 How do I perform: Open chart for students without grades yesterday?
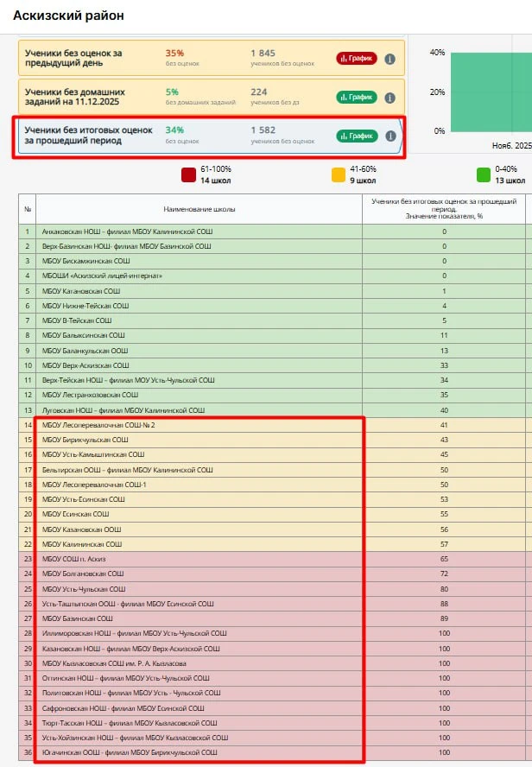pos(357,58)
